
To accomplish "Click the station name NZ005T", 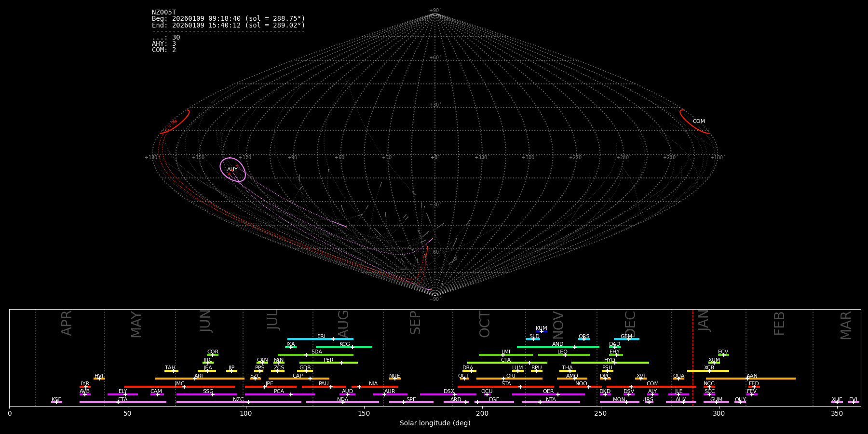I will [x=164, y=13].
